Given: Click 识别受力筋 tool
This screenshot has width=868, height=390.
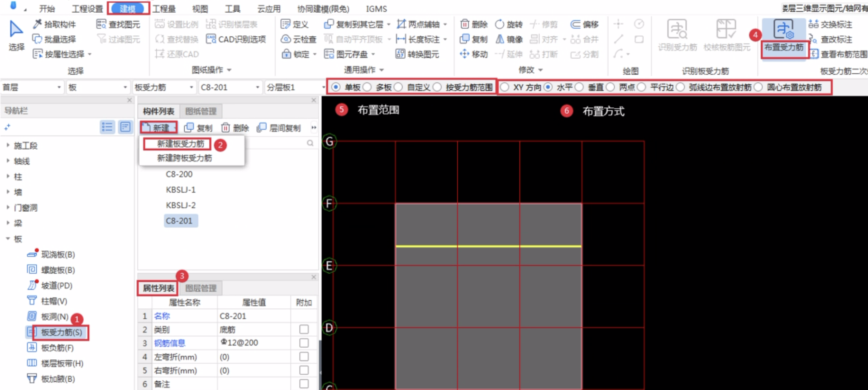Looking at the screenshot, I should coord(677,35).
